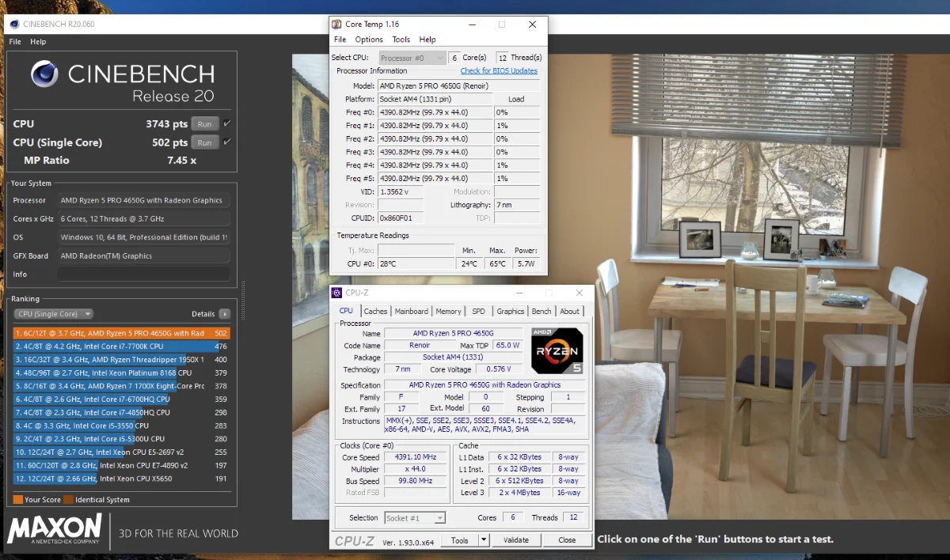Select ranking row Intel Xeon Platinum 8168
The height and width of the screenshot is (560, 950).
point(121,373)
